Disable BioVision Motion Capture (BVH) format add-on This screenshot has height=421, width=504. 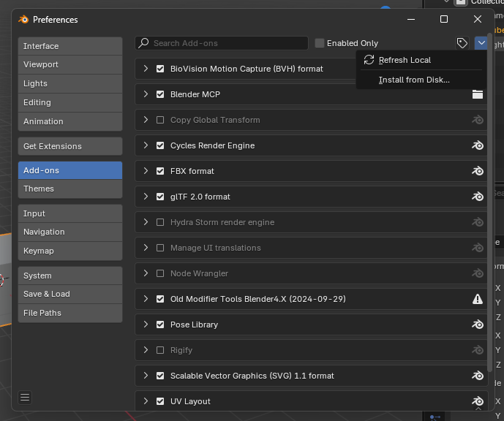(160, 69)
